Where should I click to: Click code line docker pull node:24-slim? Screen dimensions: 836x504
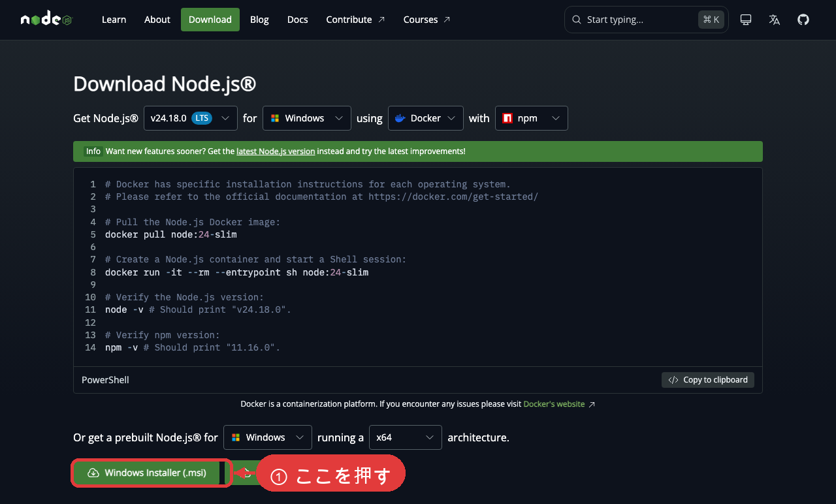click(x=171, y=234)
